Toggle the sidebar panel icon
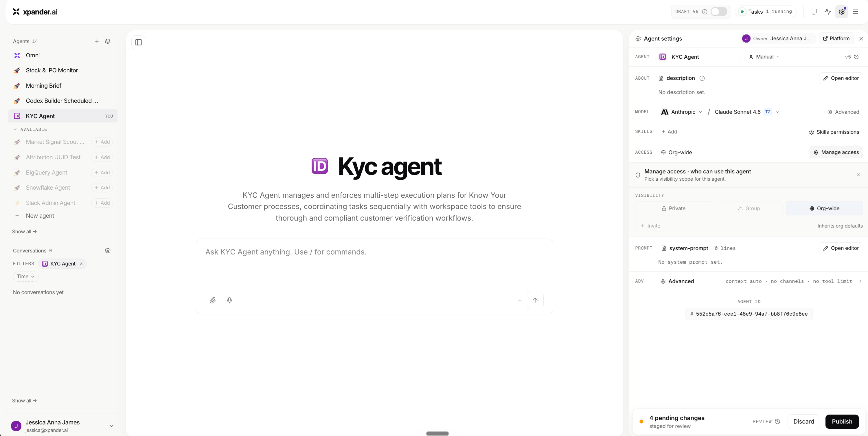 (x=139, y=42)
